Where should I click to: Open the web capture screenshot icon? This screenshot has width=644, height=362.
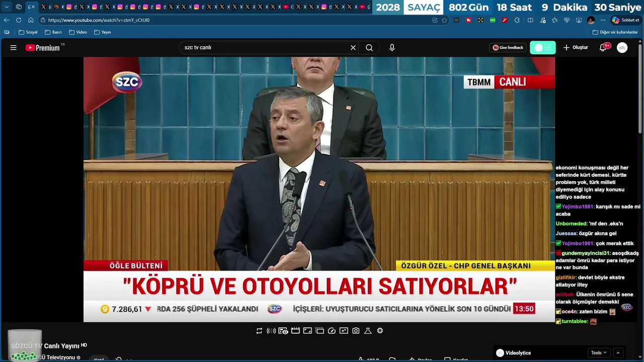(579, 20)
